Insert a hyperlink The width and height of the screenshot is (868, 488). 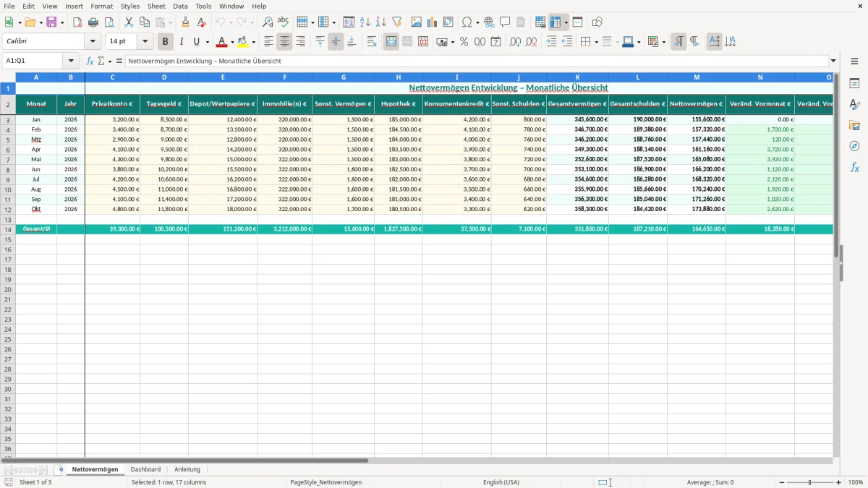click(489, 22)
